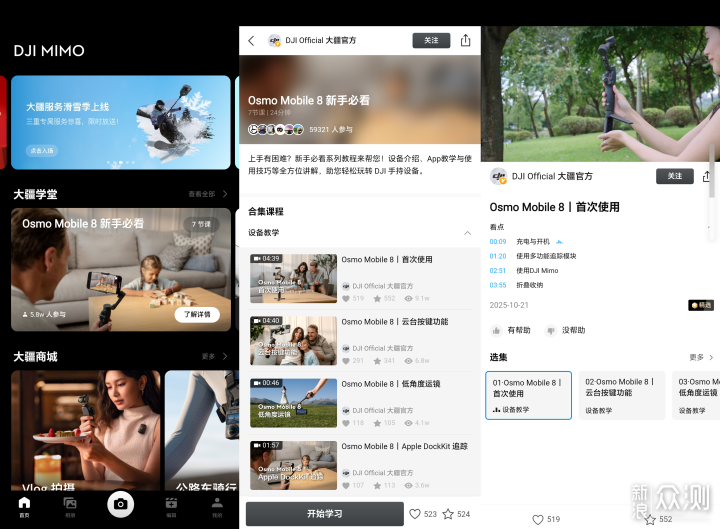Viewport: 720px width, 529px height.
Task: Click DJI Official avatar in course header
Action: point(275,40)
